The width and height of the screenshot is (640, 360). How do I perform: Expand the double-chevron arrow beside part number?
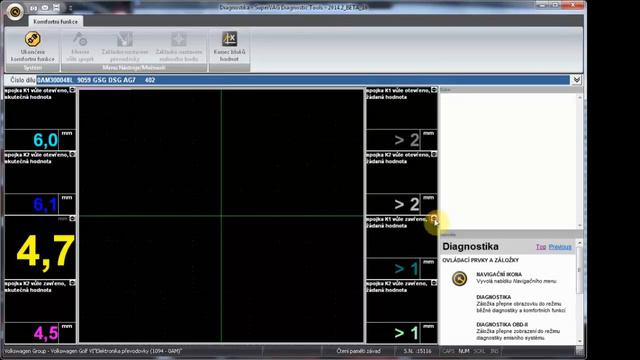(x=576, y=80)
